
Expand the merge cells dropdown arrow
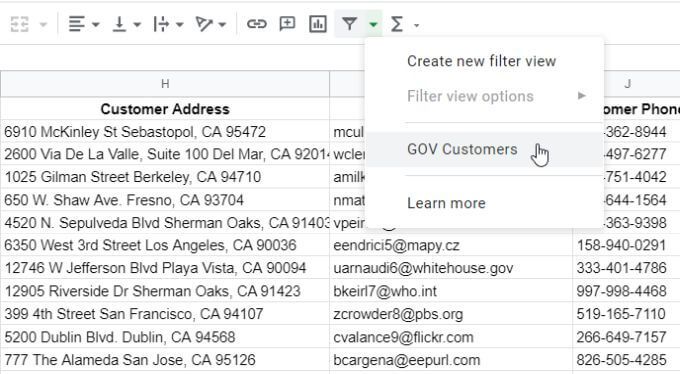(43, 25)
